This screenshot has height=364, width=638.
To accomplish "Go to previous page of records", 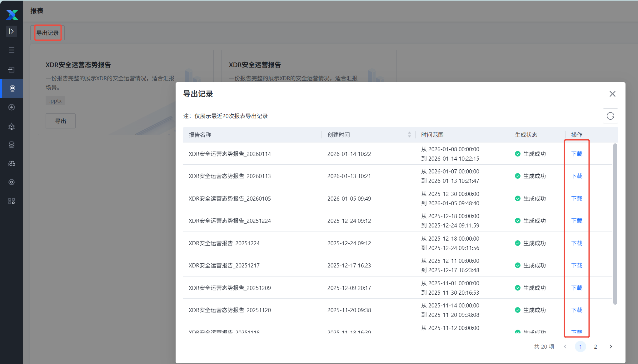I will (565, 347).
